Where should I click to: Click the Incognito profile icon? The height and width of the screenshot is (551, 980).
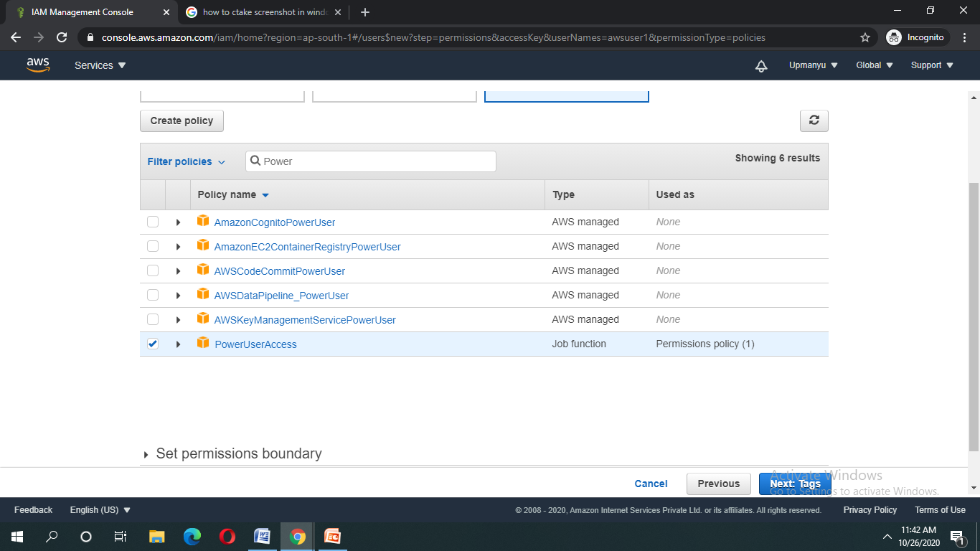tap(893, 37)
